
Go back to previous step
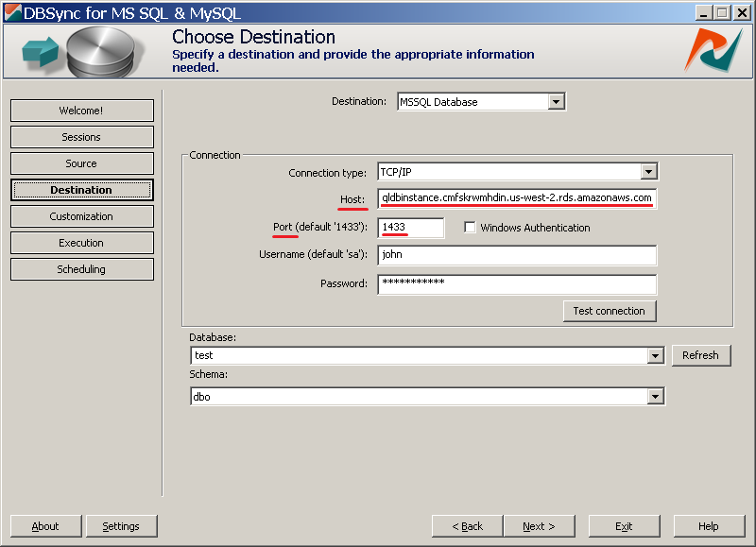point(467,526)
